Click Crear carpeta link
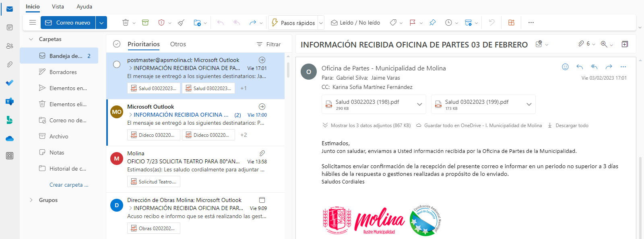This screenshot has height=239, width=644. (68, 185)
